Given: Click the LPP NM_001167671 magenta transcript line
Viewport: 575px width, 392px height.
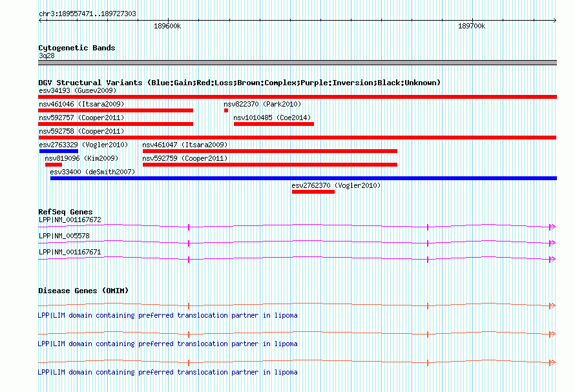Looking at the screenshot, I should tap(297, 259).
